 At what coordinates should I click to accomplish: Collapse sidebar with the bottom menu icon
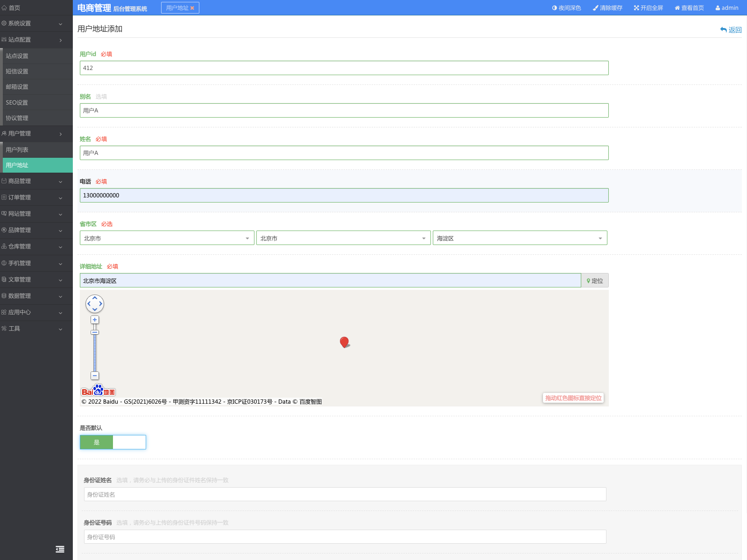point(60,549)
